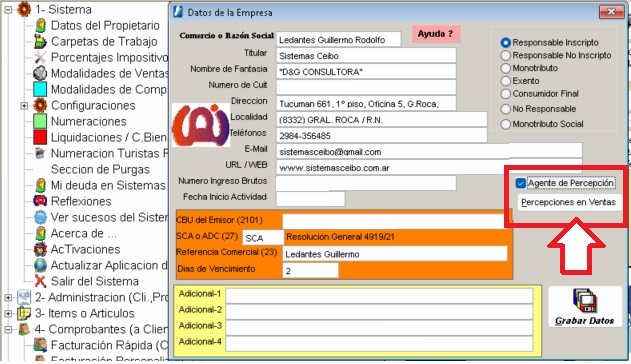Click the Carpetas de Trabajo folder icon
Screen dimensions: 631x364
[x=40, y=41]
